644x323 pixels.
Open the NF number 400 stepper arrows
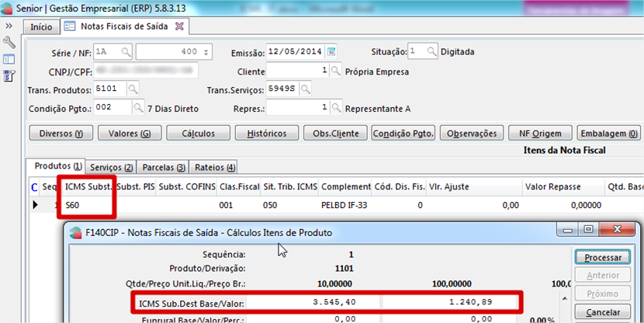point(206,52)
